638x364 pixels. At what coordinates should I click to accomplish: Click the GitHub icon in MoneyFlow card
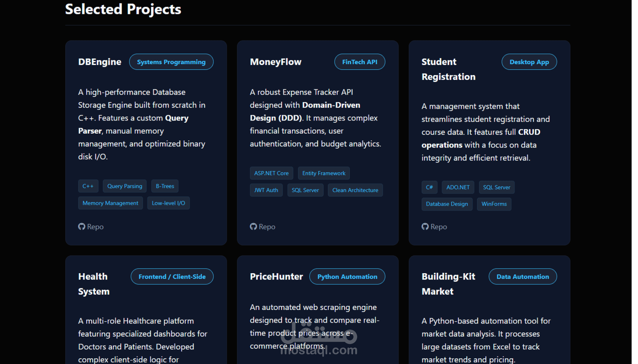(253, 227)
